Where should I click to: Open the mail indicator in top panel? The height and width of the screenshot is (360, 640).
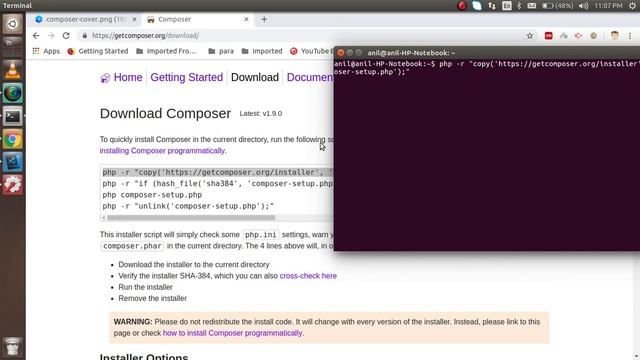point(531,6)
